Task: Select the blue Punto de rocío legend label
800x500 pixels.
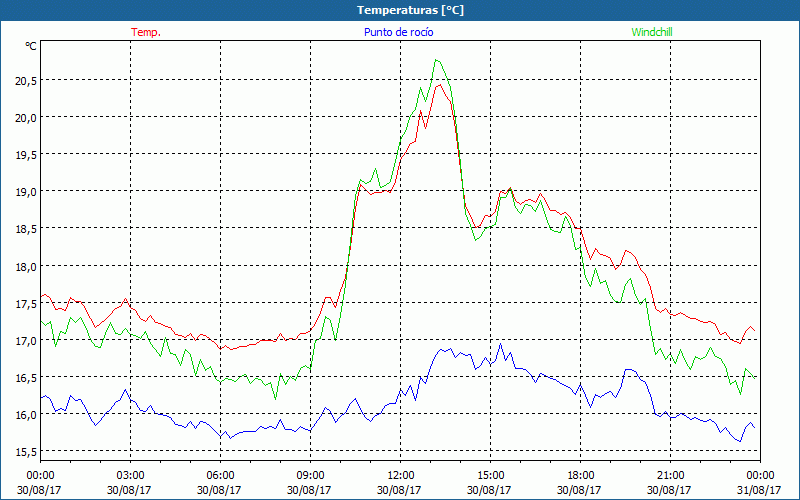Action: point(398,32)
